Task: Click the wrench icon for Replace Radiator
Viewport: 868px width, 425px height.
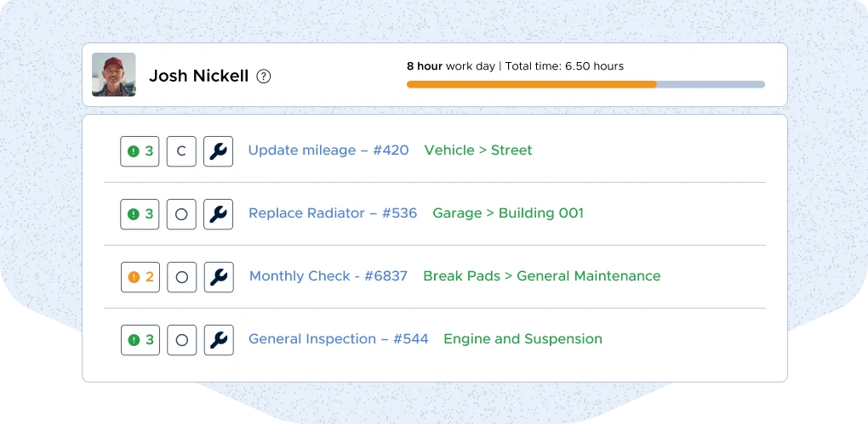Action: click(218, 214)
